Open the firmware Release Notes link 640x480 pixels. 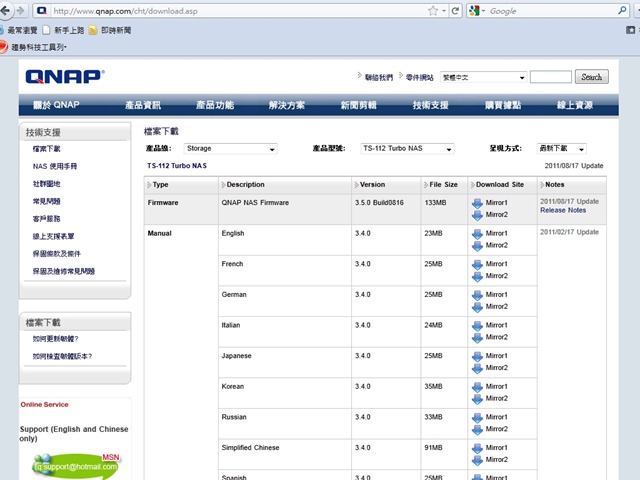[x=563, y=211]
